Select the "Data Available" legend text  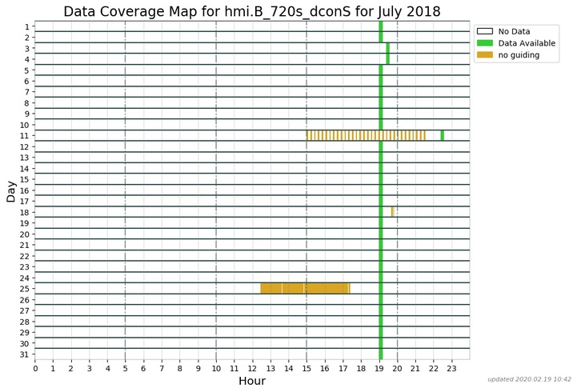528,43
